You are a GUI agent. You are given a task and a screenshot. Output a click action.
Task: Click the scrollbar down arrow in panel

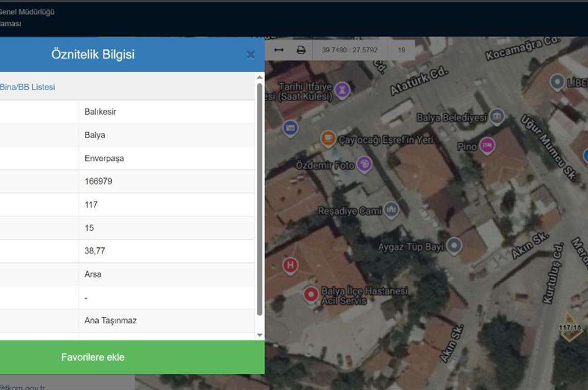[260, 335]
